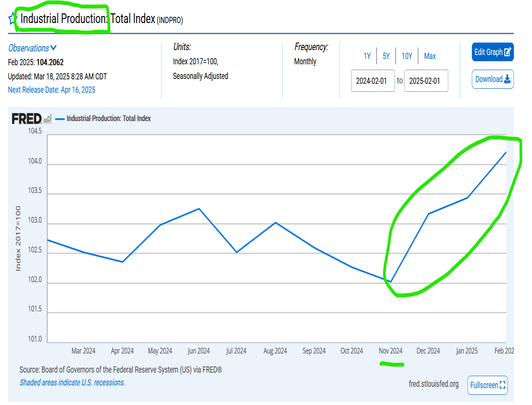This screenshot has height=405, width=532.
Task: Select the 1Y date range
Action: [367, 56]
